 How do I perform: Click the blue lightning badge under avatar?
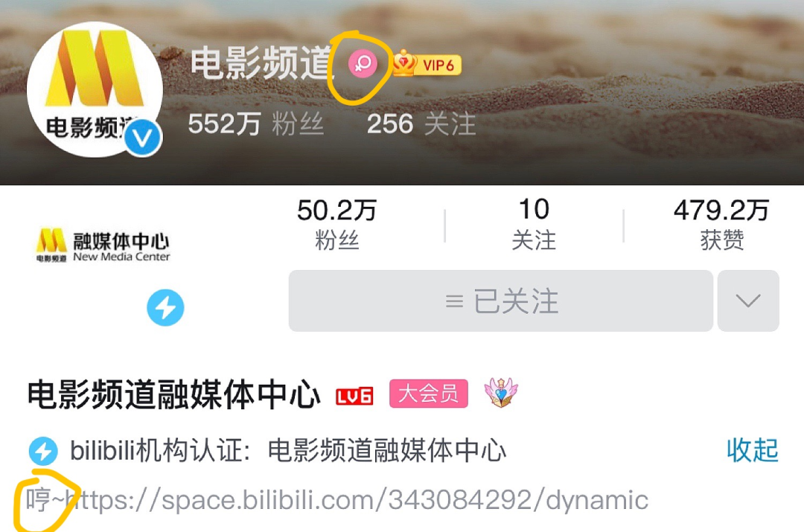(165, 307)
